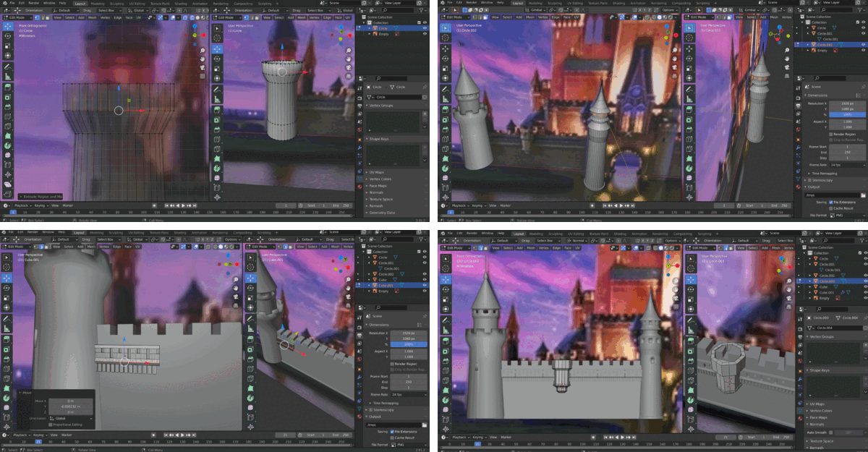Viewport: 868px width, 452px height.
Task: Expand UV Maps panel in top-left window
Action: (378, 172)
